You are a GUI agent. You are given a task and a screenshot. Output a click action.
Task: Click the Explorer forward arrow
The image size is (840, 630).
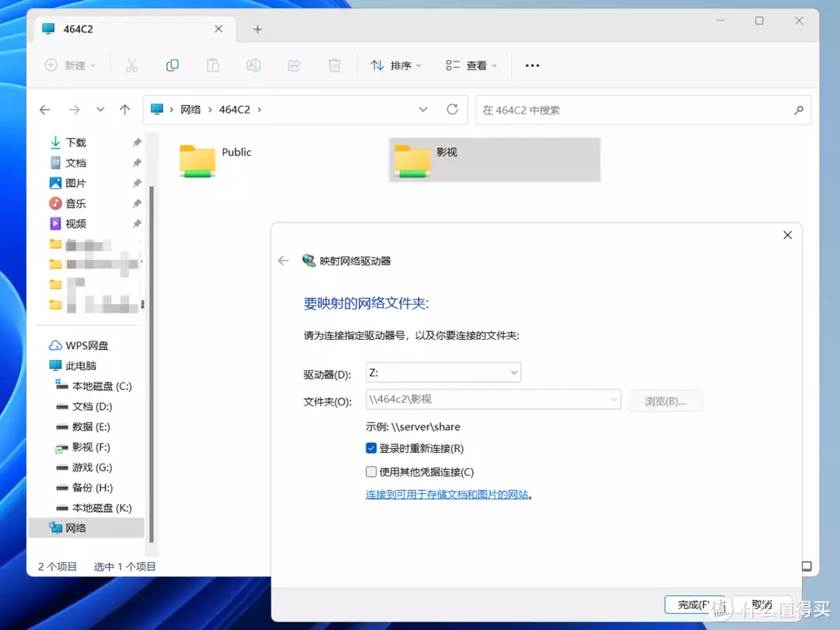pos(75,110)
